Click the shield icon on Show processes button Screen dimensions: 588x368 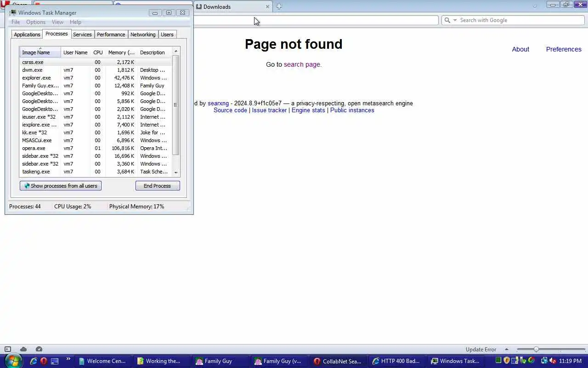(27, 186)
